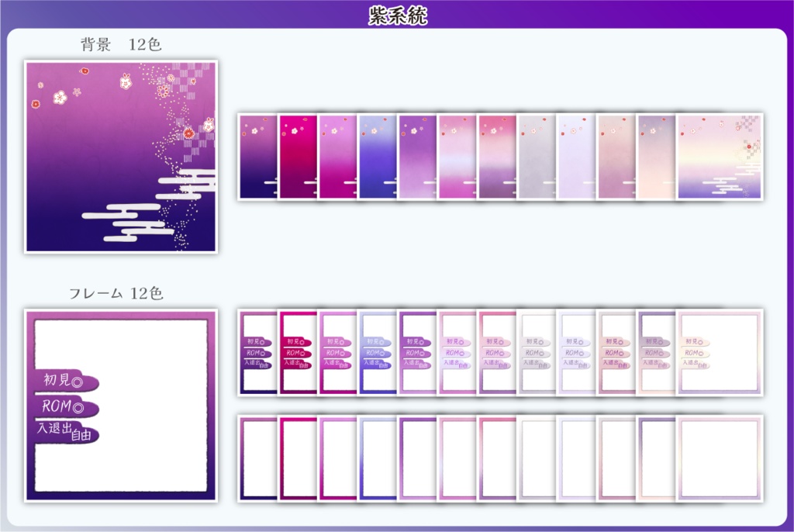Select the large purple background preview with clouds
The image size is (794, 532).
click(x=121, y=157)
